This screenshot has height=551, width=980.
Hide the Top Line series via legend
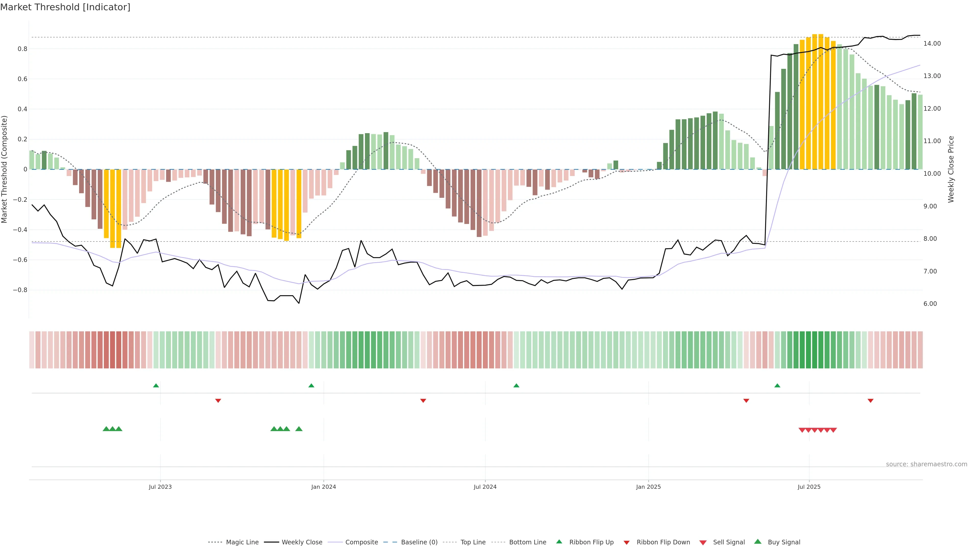pyautogui.click(x=473, y=542)
